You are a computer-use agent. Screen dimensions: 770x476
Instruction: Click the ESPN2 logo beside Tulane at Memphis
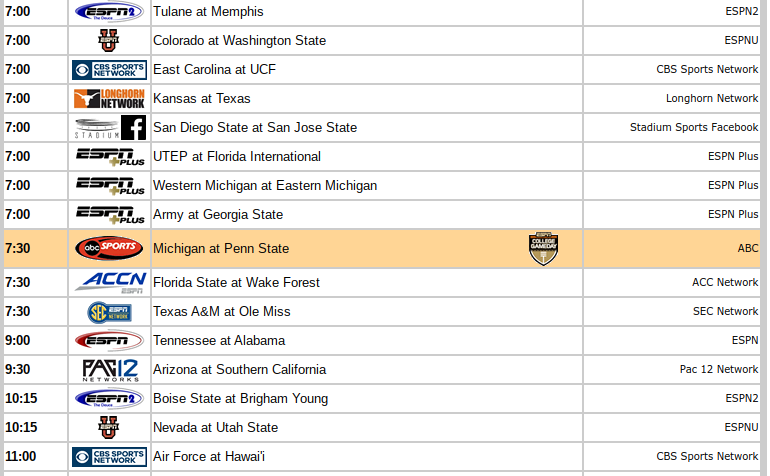tap(109, 12)
